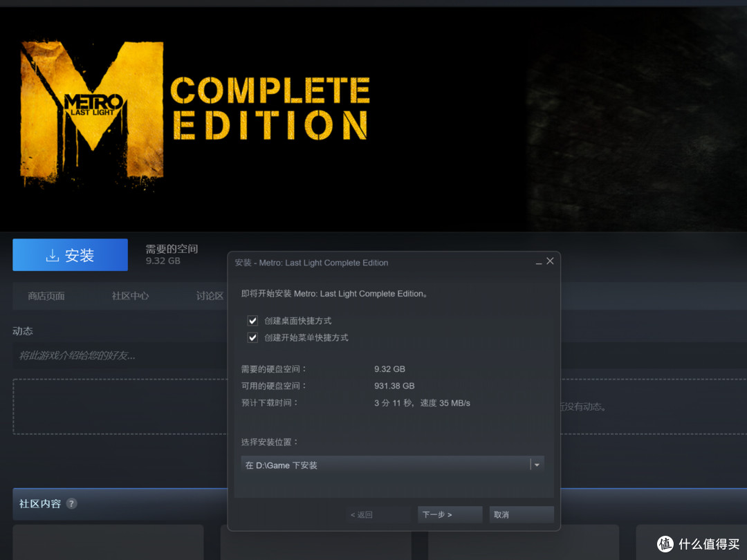Click the 社区内容 help question mark icon
Viewport: 747px width, 560px height.
[x=71, y=503]
